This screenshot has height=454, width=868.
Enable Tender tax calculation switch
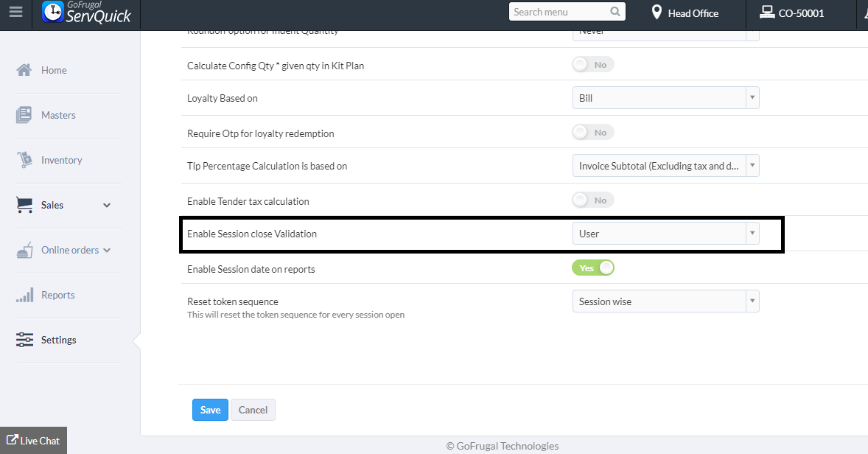click(x=592, y=200)
